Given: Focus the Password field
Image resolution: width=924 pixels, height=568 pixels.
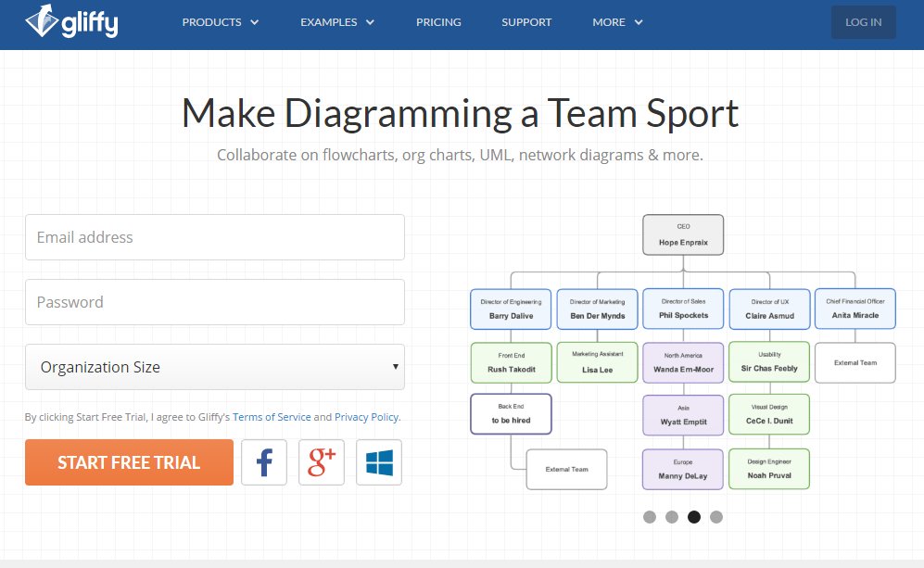Looking at the screenshot, I should pos(215,302).
